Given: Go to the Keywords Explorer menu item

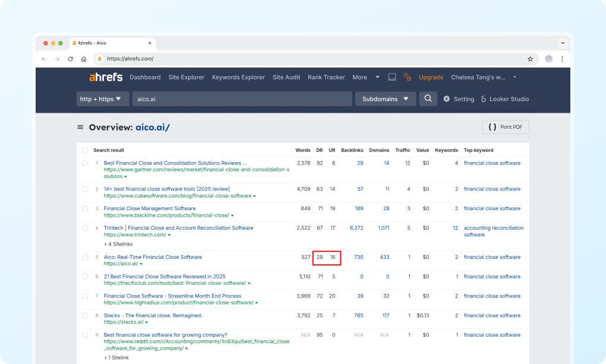Looking at the screenshot, I should coord(238,77).
